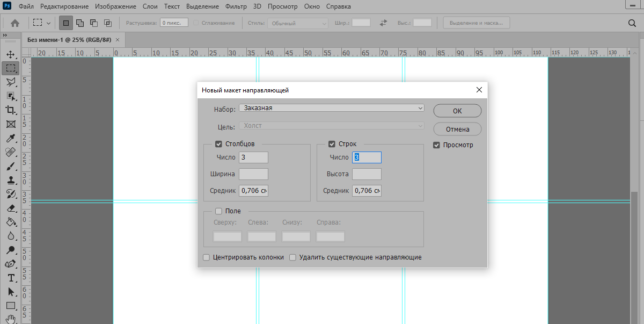Select the Move tool
Viewport: 644px width, 324px height.
click(x=11, y=54)
